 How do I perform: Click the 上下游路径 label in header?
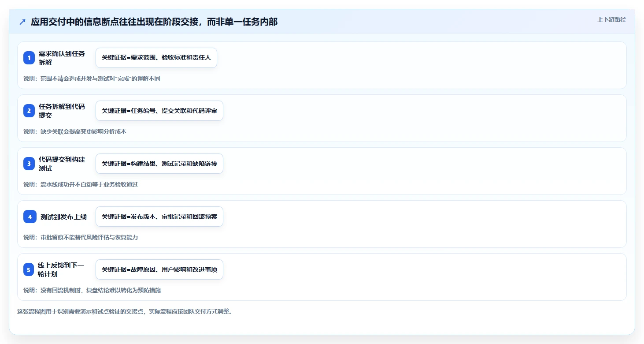(x=611, y=19)
